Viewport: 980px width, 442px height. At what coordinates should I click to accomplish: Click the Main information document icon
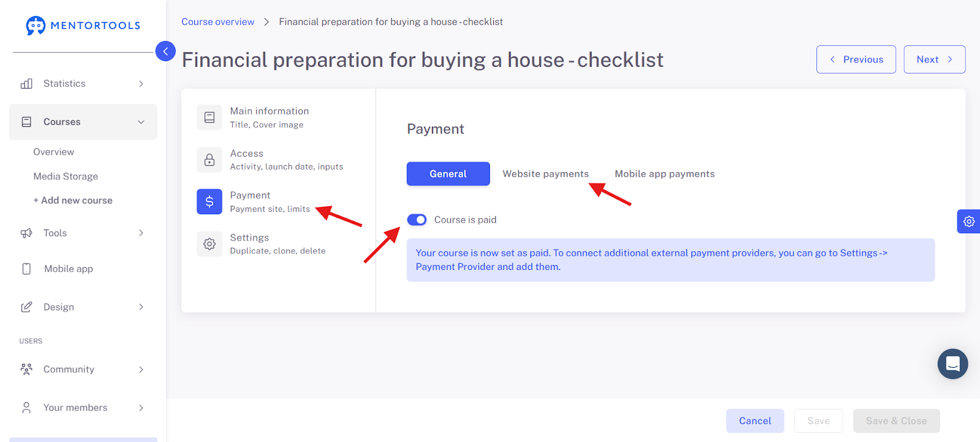click(209, 118)
